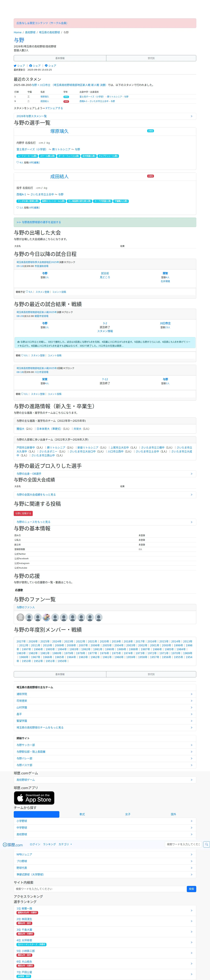
Task: Click the heart icon on 成田結人's card
Action: point(17,208)
